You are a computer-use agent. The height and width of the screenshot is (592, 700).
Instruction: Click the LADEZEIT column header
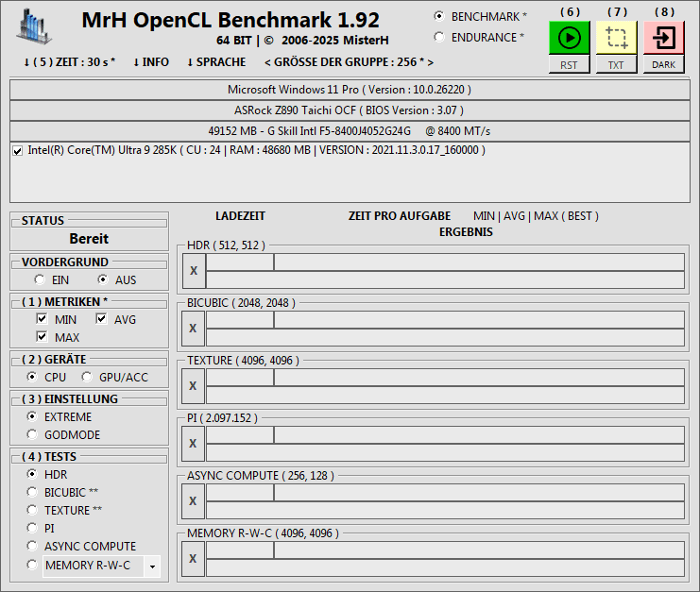(x=240, y=216)
